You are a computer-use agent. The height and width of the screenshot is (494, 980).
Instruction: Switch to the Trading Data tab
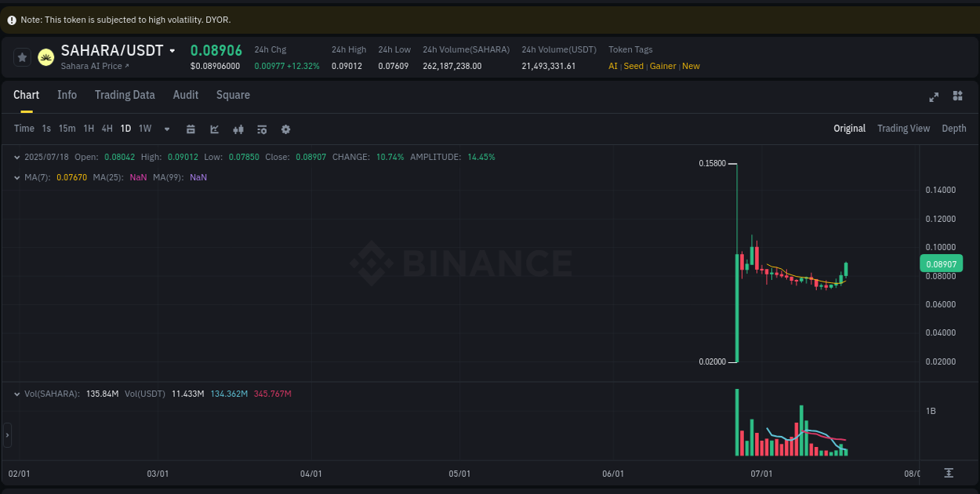125,95
